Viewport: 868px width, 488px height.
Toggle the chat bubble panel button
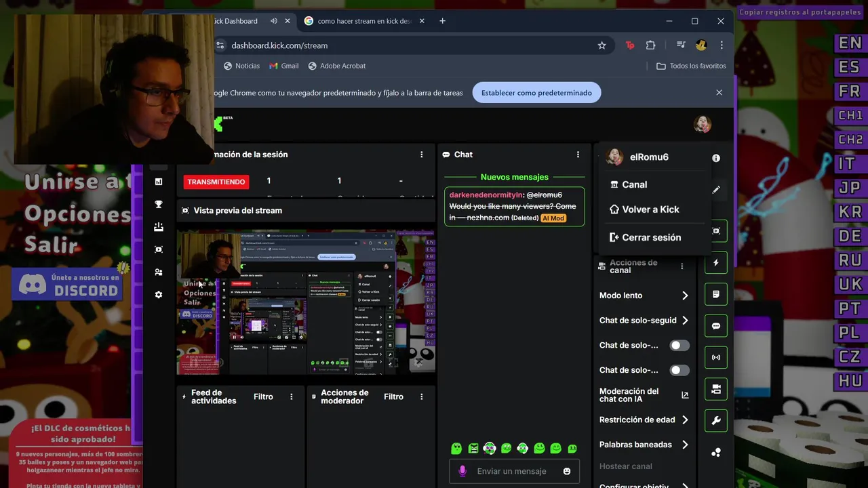pyautogui.click(x=716, y=326)
